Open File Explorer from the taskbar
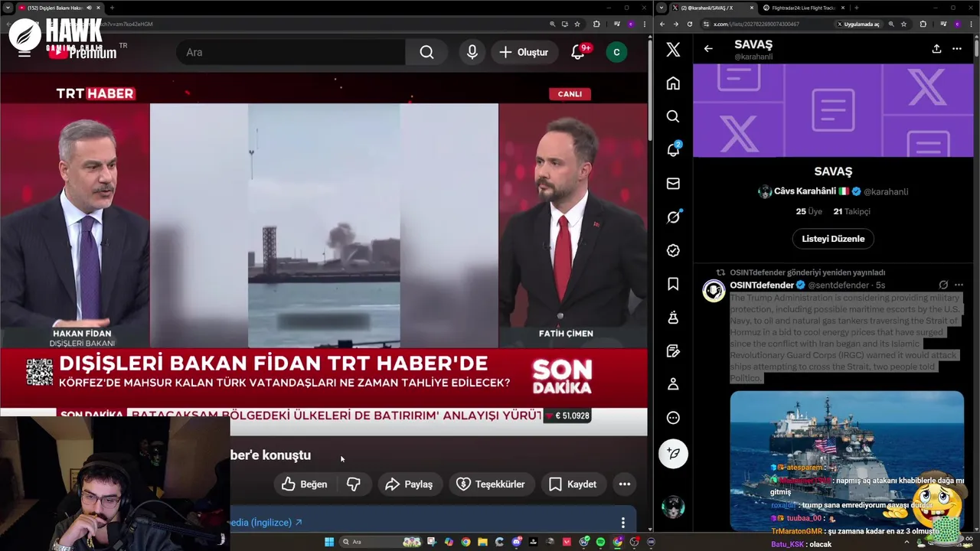Image resolution: width=980 pixels, height=551 pixels. tap(483, 542)
